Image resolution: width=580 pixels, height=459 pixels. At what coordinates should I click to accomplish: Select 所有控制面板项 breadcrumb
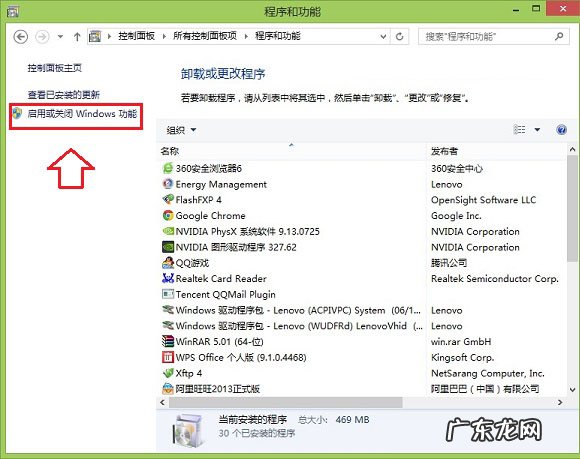[205, 36]
